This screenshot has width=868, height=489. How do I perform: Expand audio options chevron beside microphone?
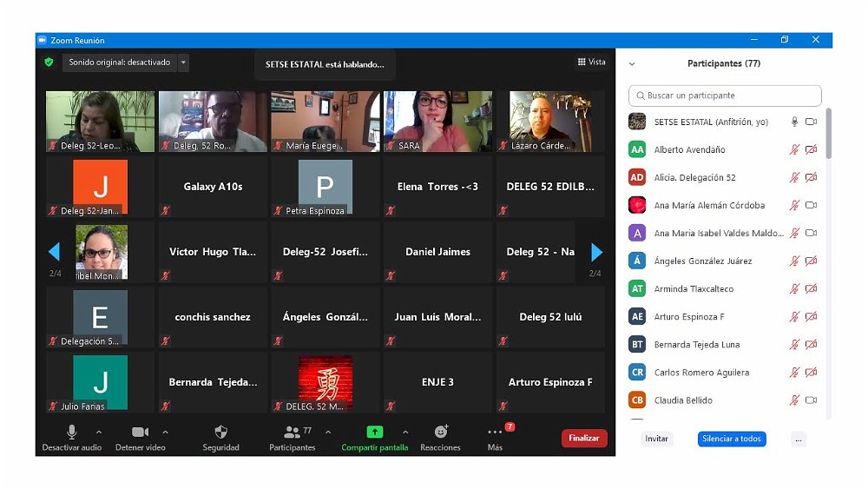coord(98,432)
